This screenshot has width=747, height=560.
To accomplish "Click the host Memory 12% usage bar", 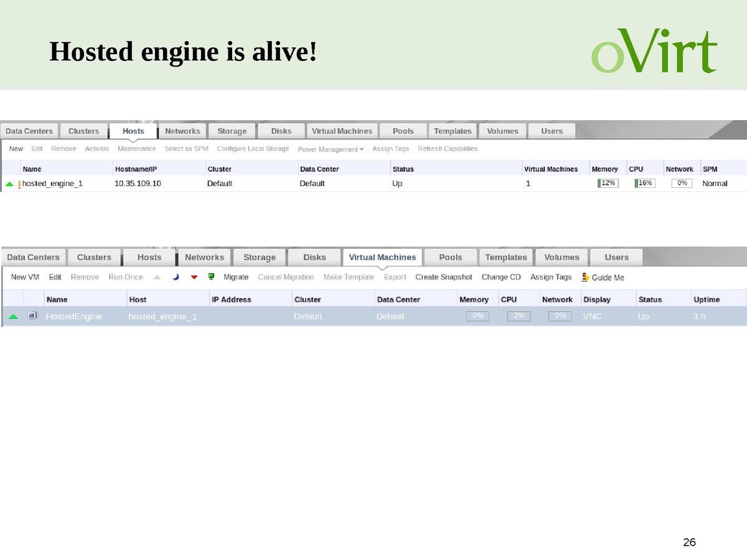I will [x=608, y=184].
